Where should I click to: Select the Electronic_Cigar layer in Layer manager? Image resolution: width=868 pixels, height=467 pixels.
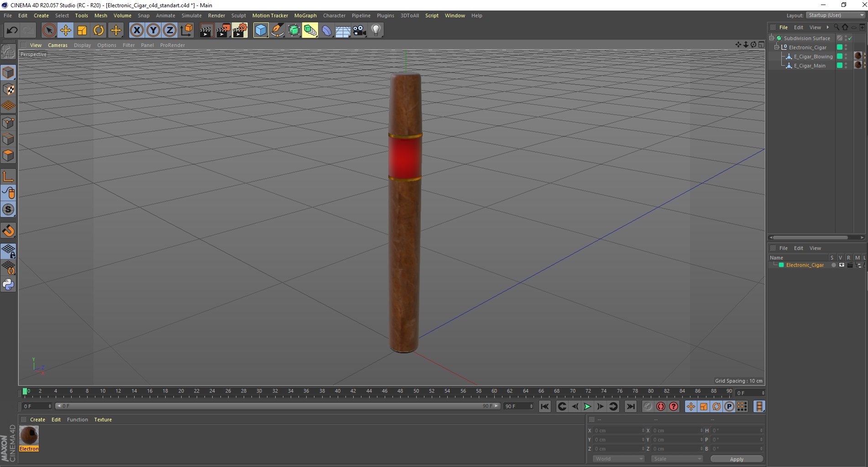[805, 265]
